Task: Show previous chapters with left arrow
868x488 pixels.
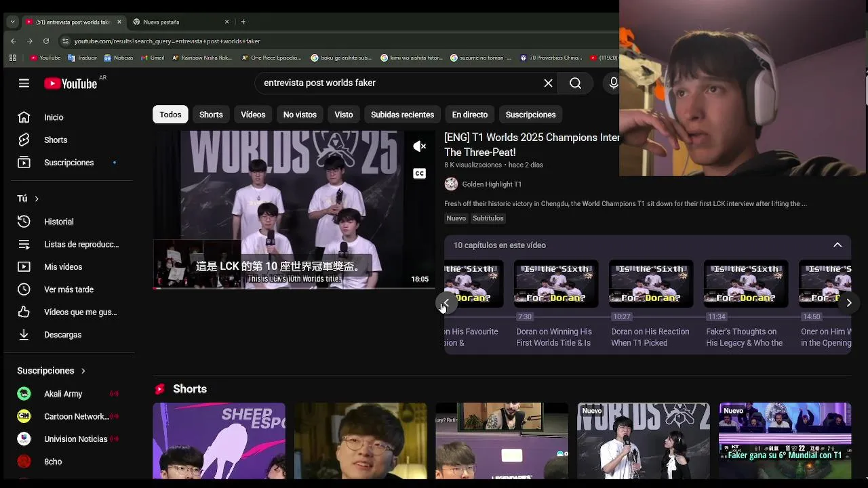Action: coord(446,303)
